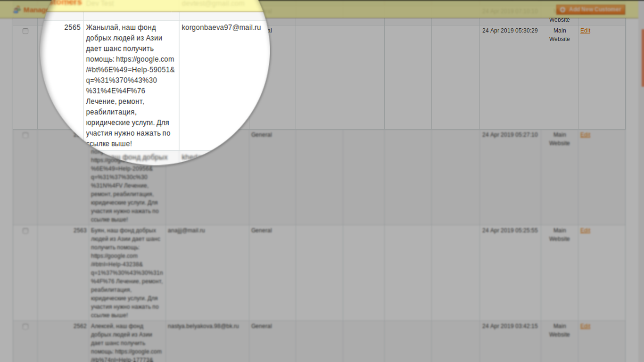Click Main Website in row 2562
The width and height of the screenshot is (644, 362).
point(560,330)
